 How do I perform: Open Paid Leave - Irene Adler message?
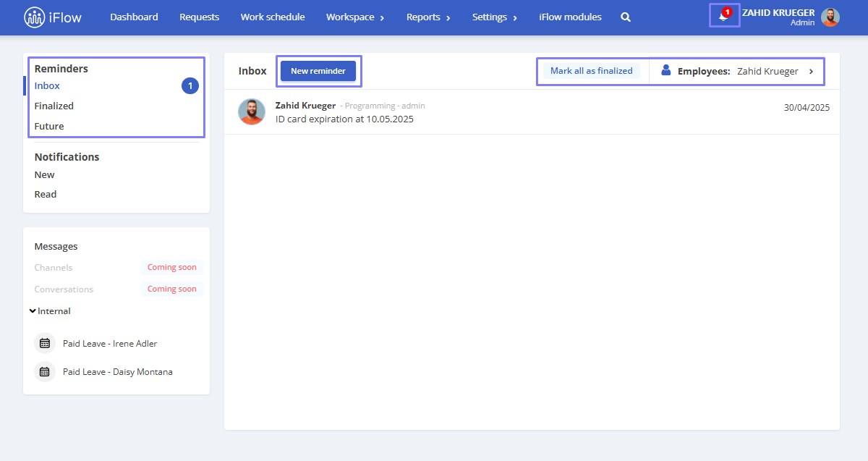110,344
